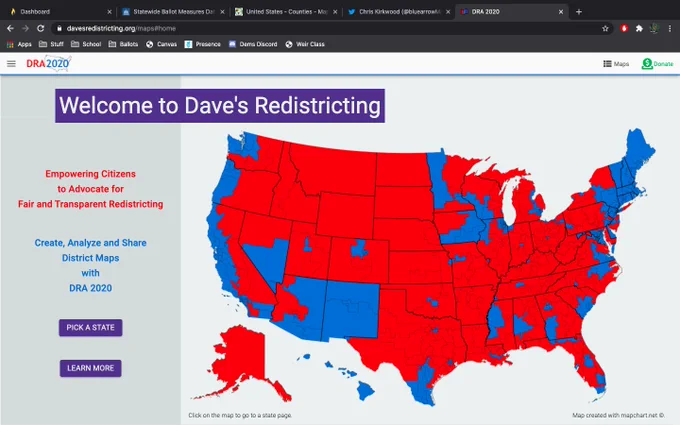
Task: Open the hamburger navigation menu
Action: tap(11, 64)
